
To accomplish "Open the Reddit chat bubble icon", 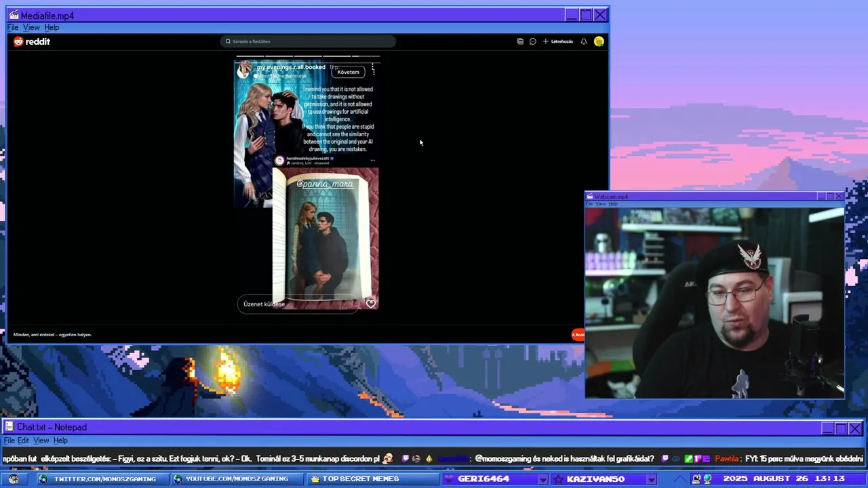I will 533,41.
